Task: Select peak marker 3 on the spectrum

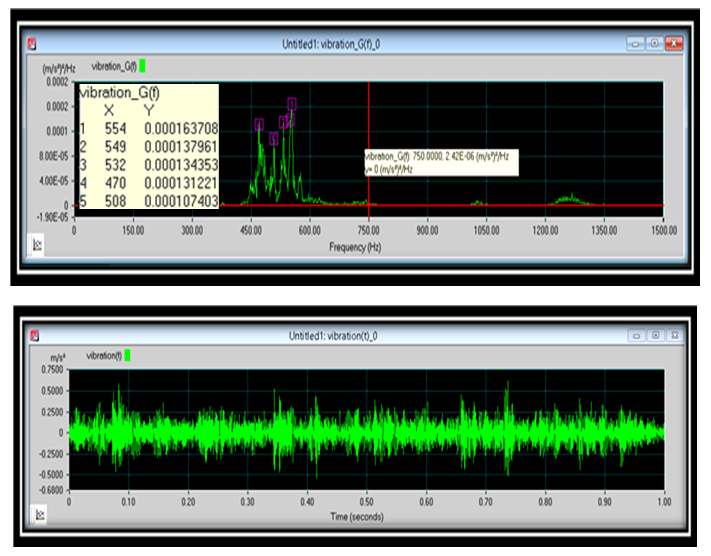Action: 283,121
